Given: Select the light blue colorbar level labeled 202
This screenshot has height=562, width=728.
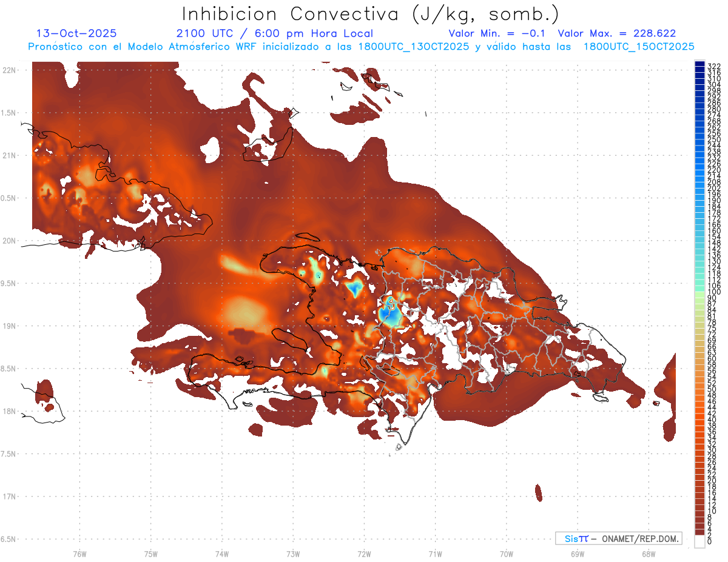Looking at the screenshot, I should point(699,188).
